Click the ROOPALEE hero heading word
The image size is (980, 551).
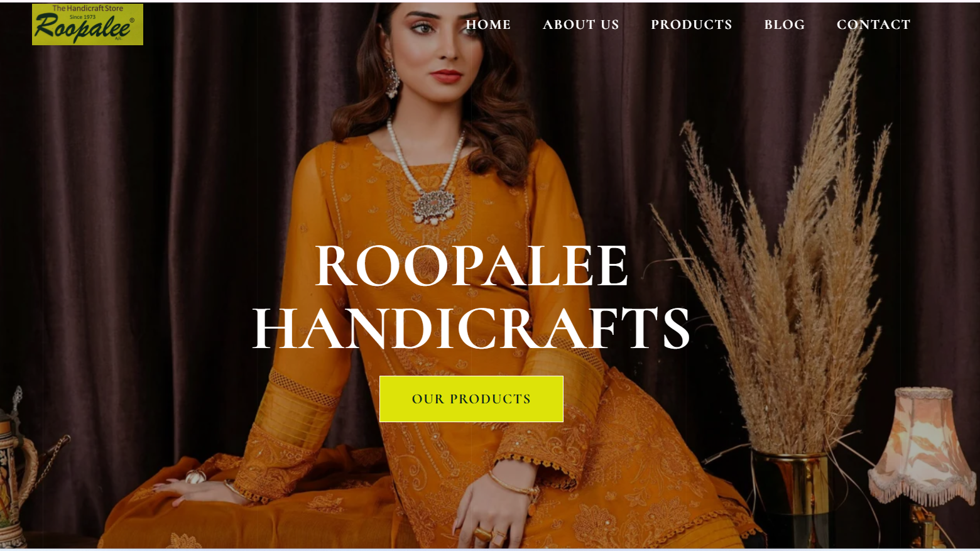(x=471, y=266)
